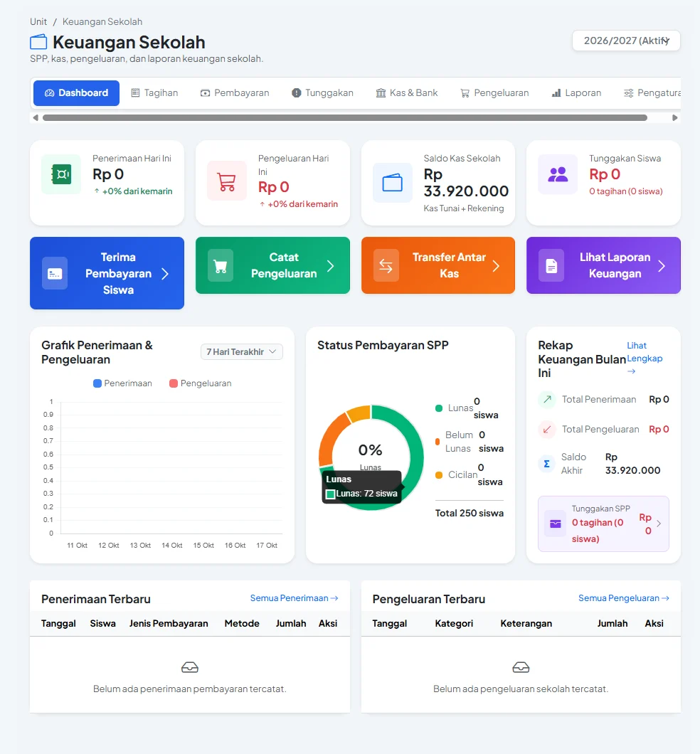Click the blue wallet icon for Saldo Kas Sekolah
Screen dimensions: 700x754
(x=392, y=183)
